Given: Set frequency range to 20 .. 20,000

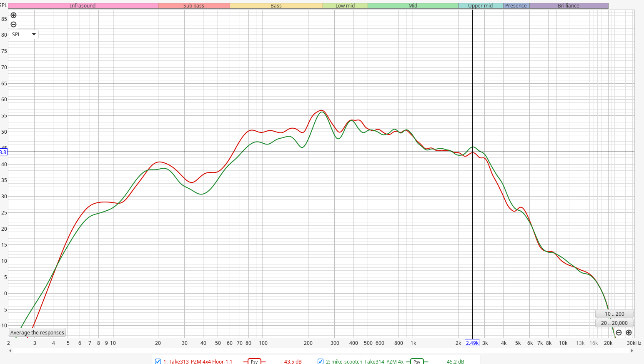Looking at the screenshot, I should [614, 323].
